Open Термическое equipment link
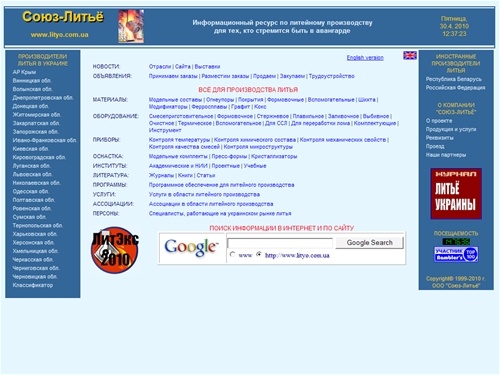 click(195, 123)
